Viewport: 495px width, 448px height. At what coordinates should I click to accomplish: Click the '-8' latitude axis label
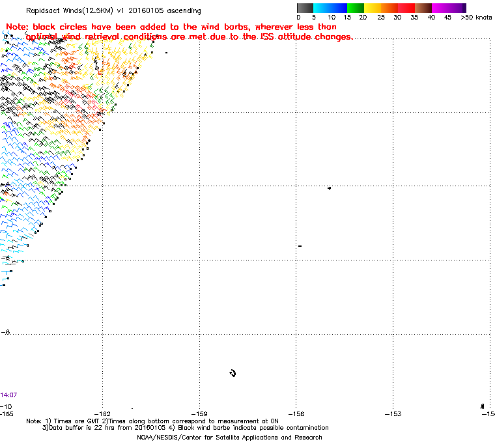click(6, 332)
